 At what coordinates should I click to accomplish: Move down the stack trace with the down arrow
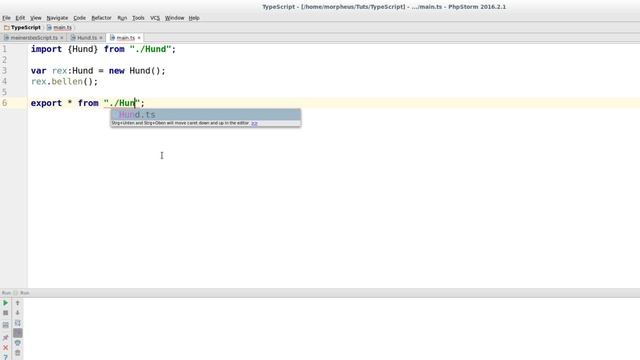(18, 313)
